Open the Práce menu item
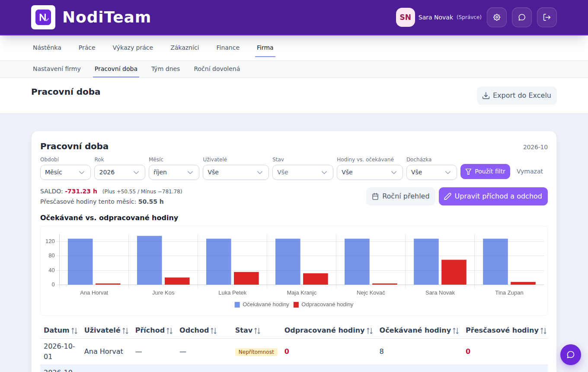The width and height of the screenshot is (588, 372). point(87,48)
